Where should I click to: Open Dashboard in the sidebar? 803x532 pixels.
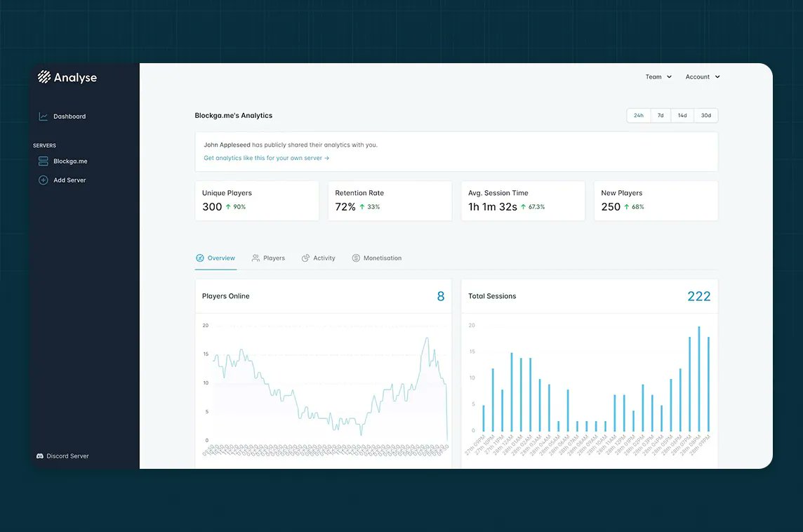62,117
